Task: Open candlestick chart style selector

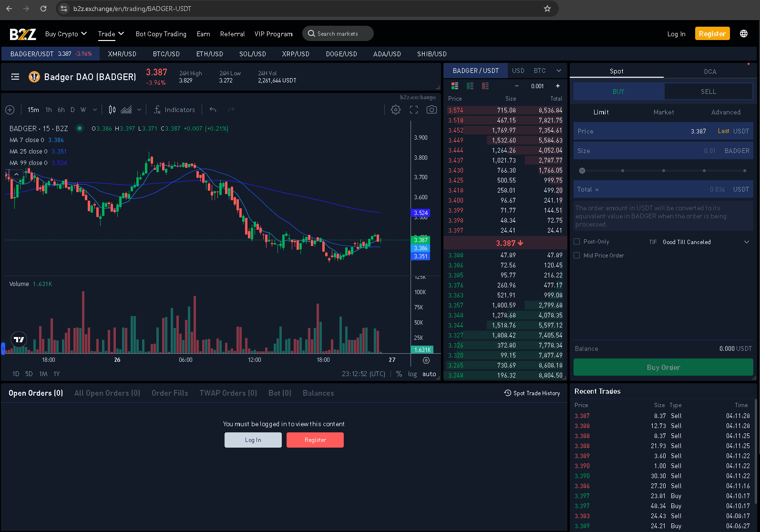Action: (112, 110)
